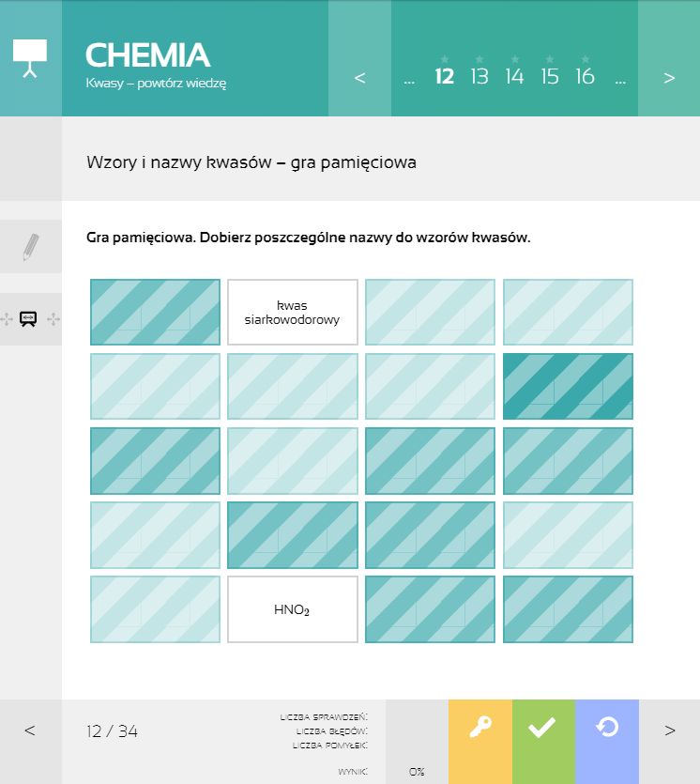Flip the darkest highlighted memory card

tap(568, 386)
